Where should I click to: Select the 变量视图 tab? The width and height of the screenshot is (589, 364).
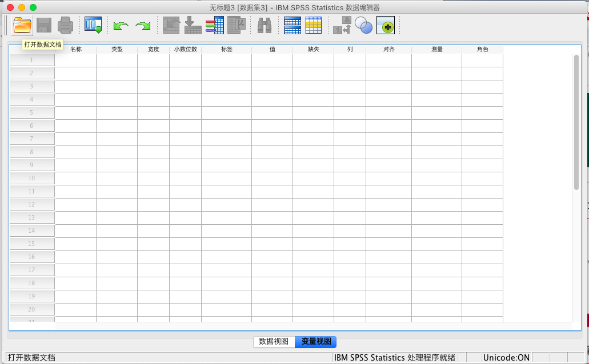(x=316, y=342)
